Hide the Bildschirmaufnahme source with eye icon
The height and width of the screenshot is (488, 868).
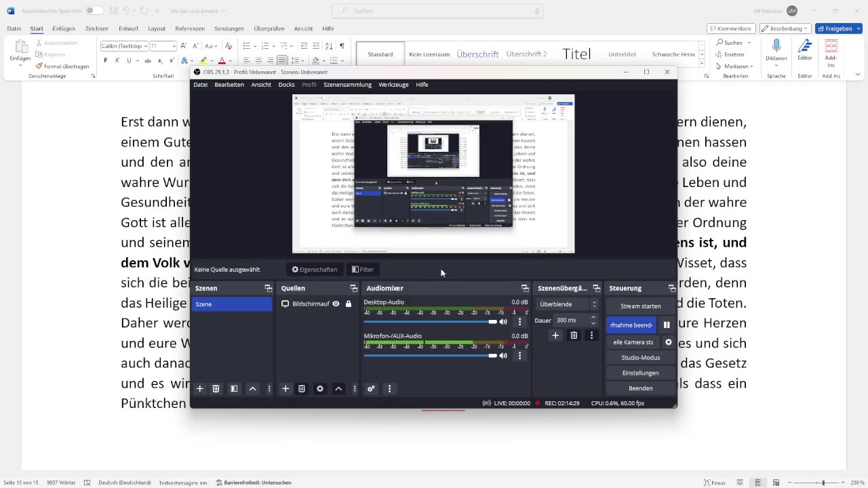[x=336, y=304]
